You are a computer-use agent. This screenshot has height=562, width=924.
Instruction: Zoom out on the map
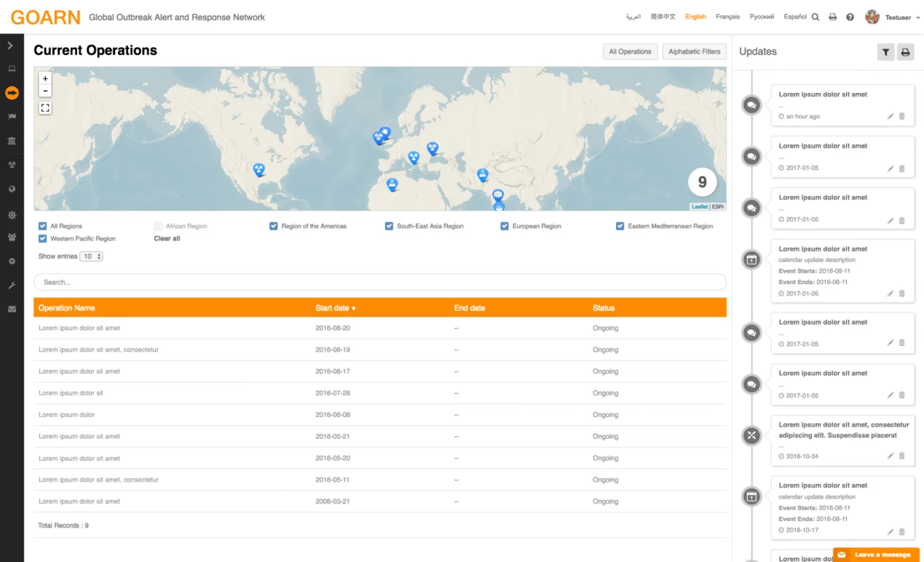(x=46, y=91)
